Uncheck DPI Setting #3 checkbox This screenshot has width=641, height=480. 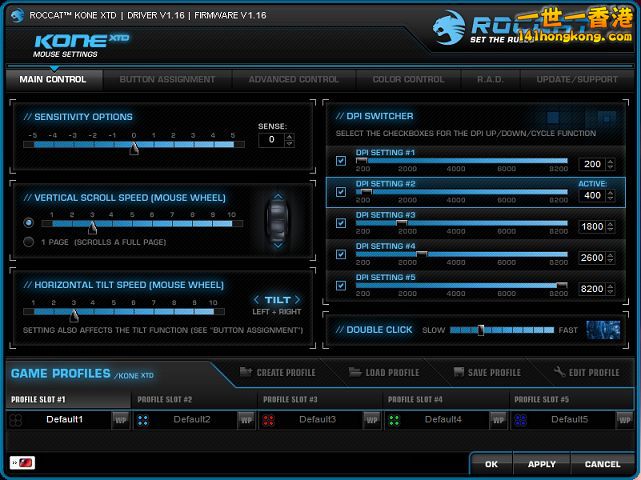pyautogui.click(x=341, y=223)
